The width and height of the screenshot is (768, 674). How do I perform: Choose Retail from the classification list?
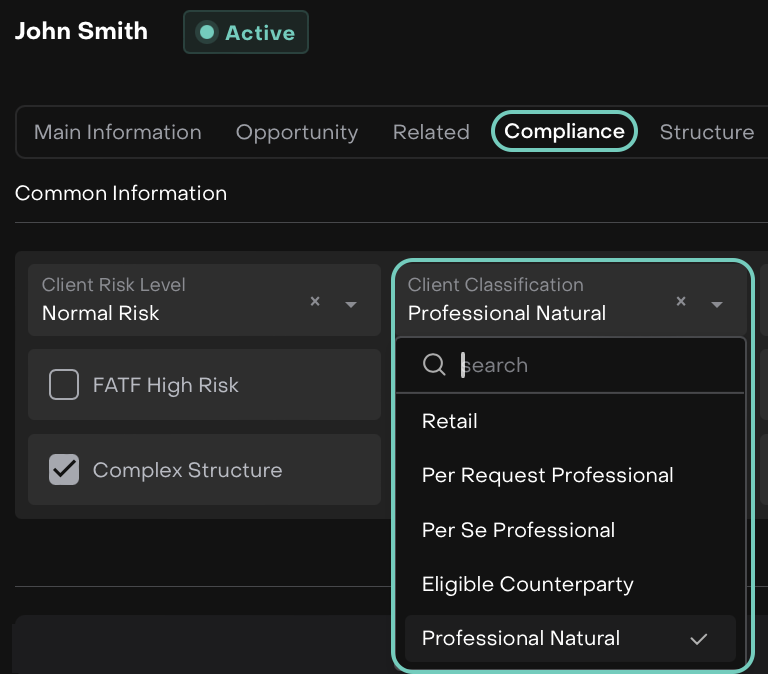coord(450,422)
